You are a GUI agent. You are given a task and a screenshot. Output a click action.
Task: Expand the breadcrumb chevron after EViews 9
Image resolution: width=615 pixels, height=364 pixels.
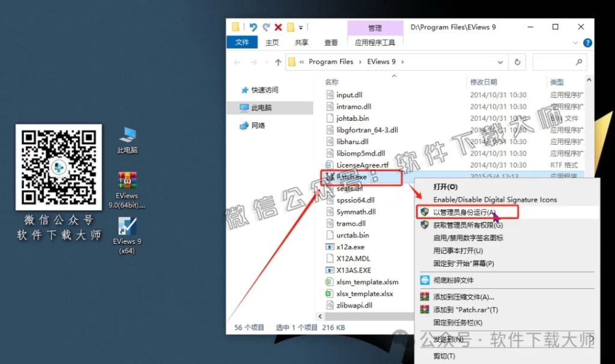[402, 62]
